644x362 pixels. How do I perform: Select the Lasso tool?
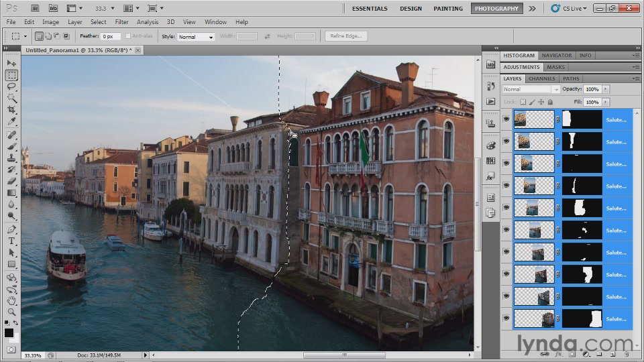[x=11, y=86]
